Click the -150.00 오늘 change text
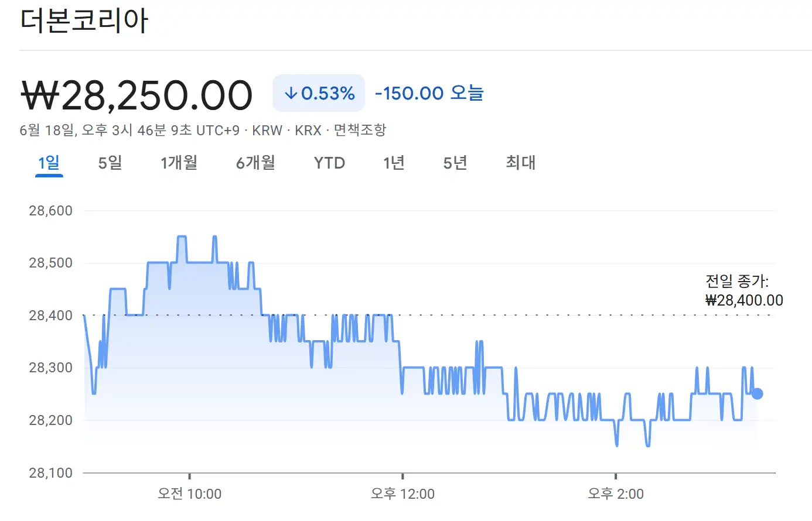This screenshot has height=521, width=812. coord(429,93)
